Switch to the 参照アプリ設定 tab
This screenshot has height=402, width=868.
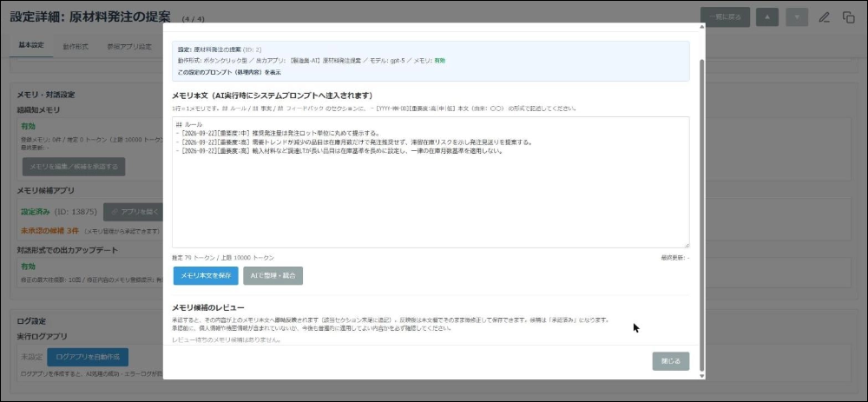point(129,47)
